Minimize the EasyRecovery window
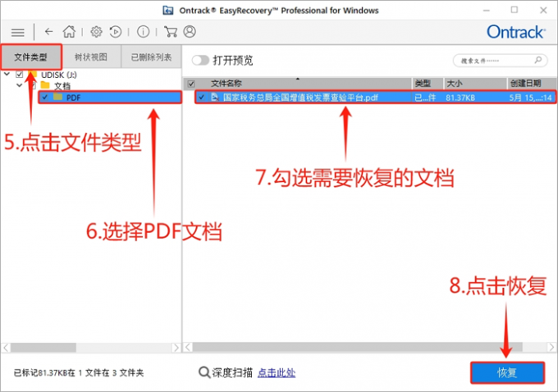The image size is (558, 392). point(487,11)
